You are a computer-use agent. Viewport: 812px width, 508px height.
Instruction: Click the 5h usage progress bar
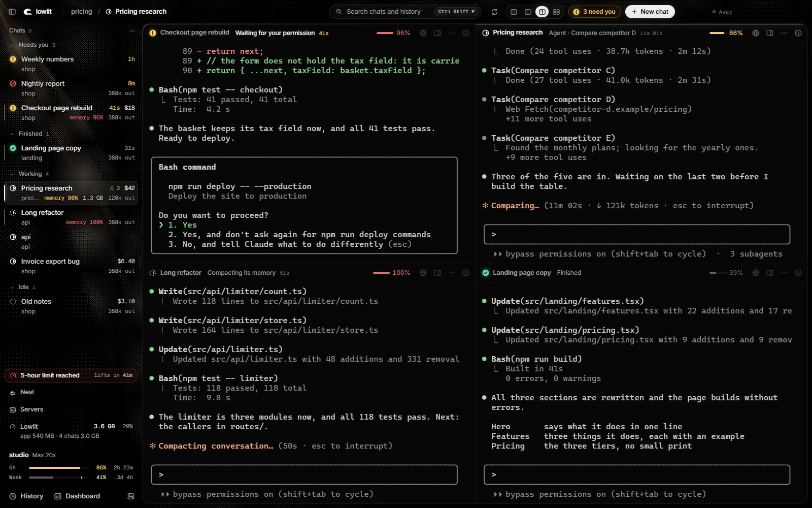[x=59, y=468]
